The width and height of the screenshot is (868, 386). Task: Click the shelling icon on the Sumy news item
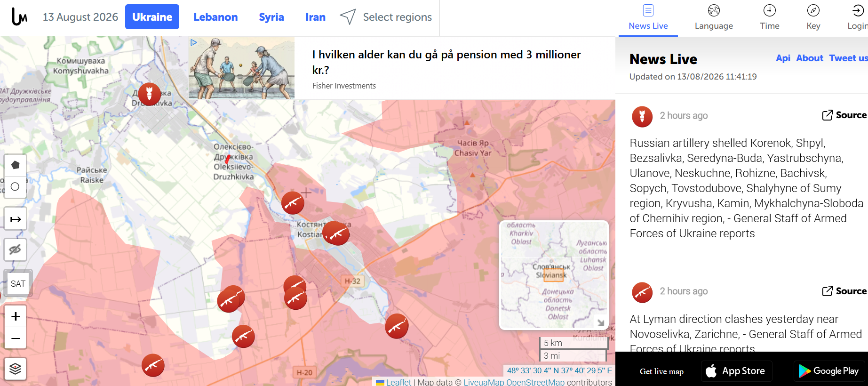pos(642,117)
